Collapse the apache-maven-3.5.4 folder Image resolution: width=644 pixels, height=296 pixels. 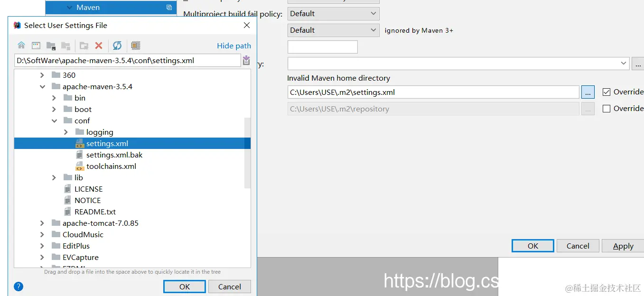tap(42, 87)
